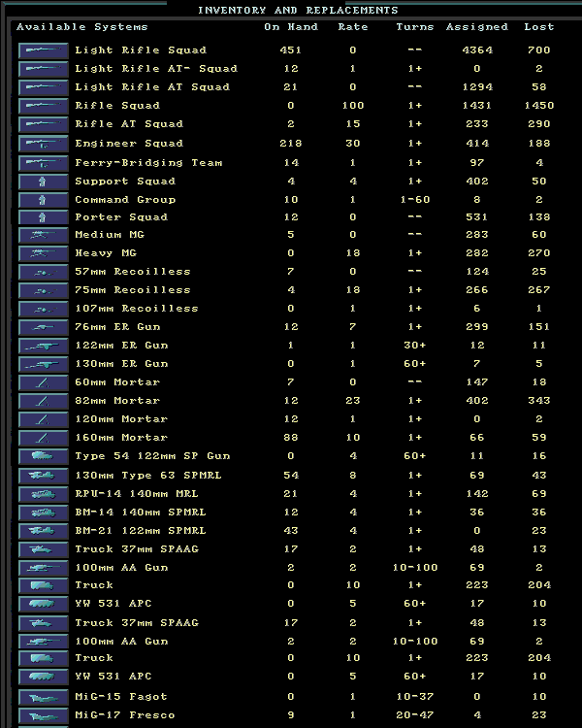Select the 160mm Mortar icon
The width and height of the screenshot is (582, 728).
(44, 438)
